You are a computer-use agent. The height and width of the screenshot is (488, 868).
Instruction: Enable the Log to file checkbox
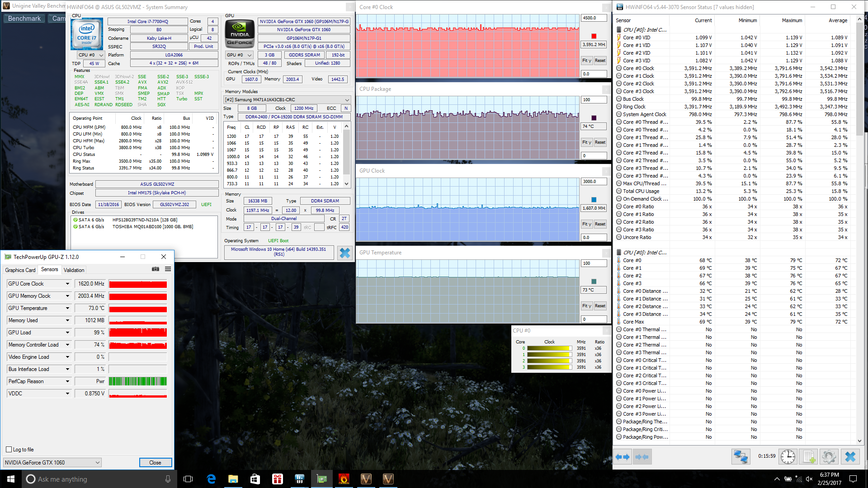[9, 450]
